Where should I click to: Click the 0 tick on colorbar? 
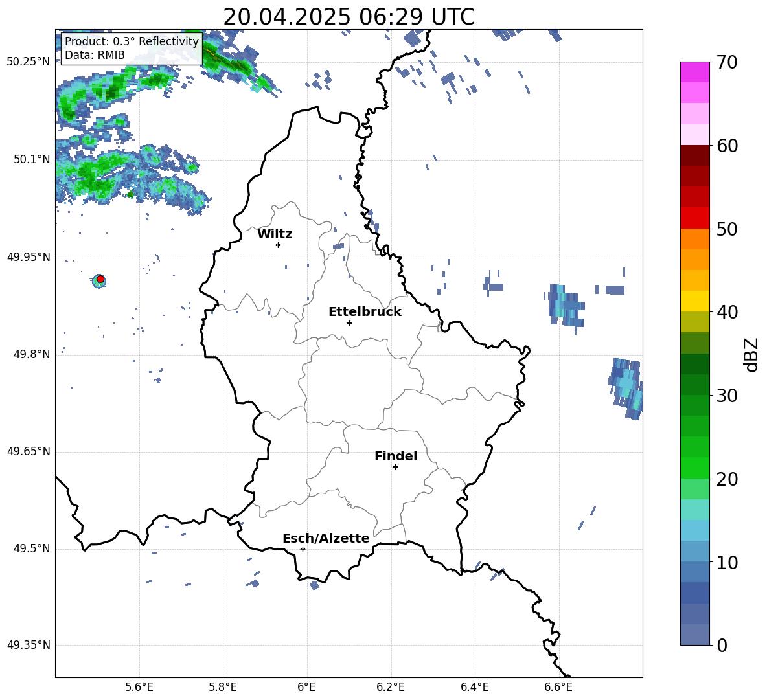pyautogui.click(x=722, y=645)
